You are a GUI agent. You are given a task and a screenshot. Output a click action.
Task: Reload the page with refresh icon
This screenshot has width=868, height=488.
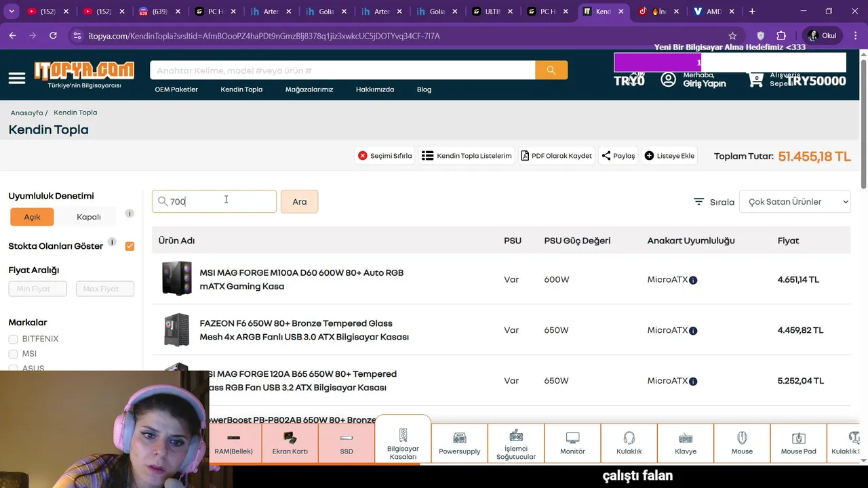[x=53, y=36]
